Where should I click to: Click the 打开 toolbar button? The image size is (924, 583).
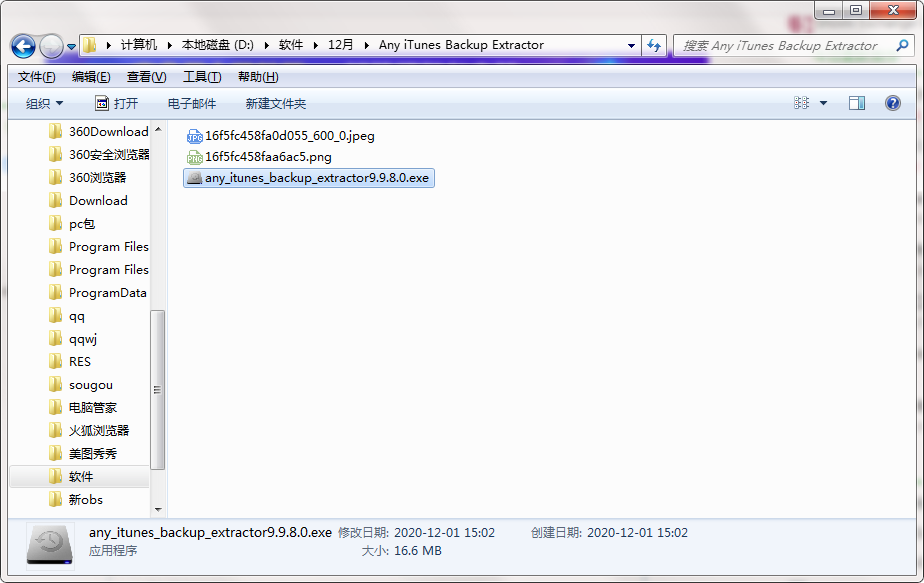coord(117,104)
